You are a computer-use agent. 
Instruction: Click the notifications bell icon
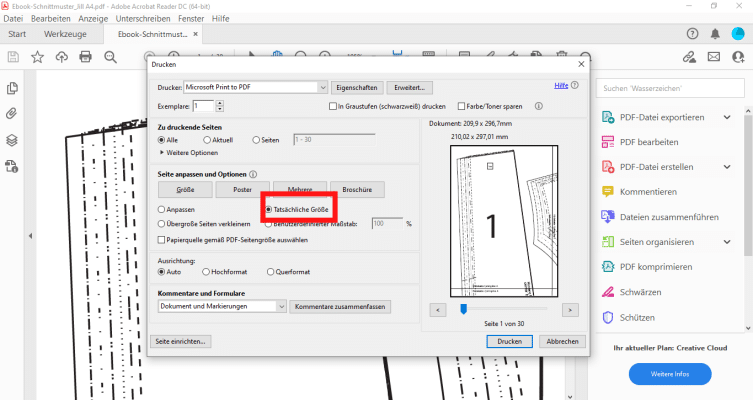715,33
